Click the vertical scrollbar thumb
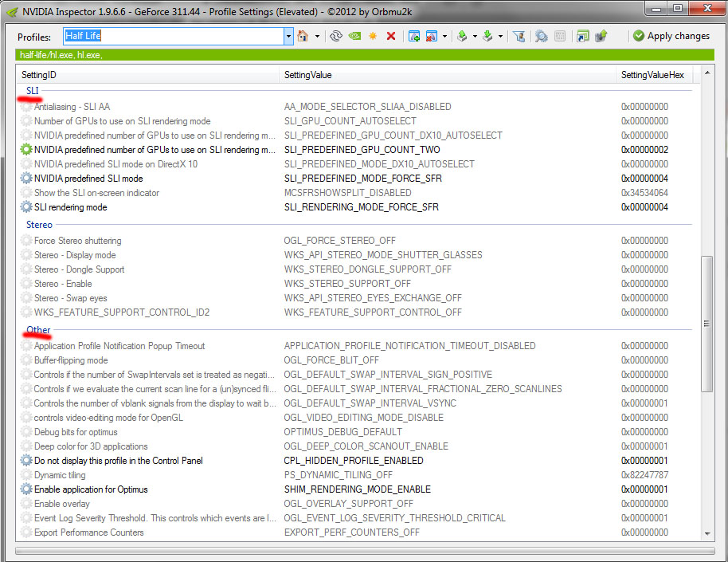The width and height of the screenshot is (728, 562). pos(707,324)
